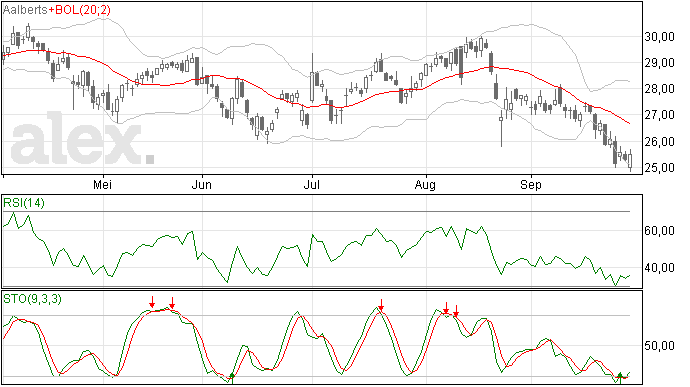Click the 50,00 stochastic axis value

(x=660, y=346)
